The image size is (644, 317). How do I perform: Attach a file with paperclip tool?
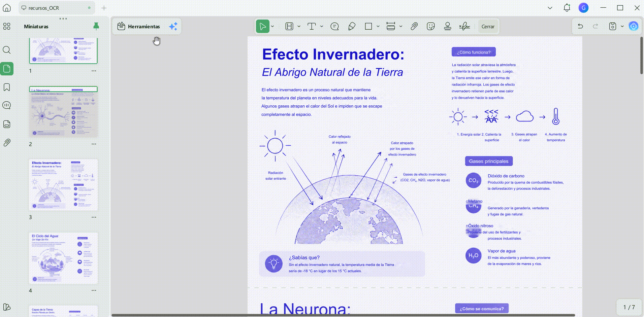pos(414,26)
